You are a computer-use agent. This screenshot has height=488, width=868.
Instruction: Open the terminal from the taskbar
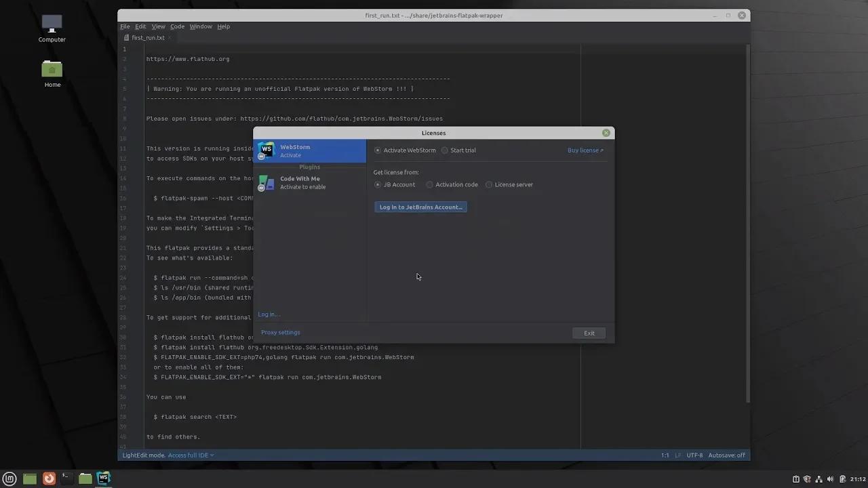point(66,478)
